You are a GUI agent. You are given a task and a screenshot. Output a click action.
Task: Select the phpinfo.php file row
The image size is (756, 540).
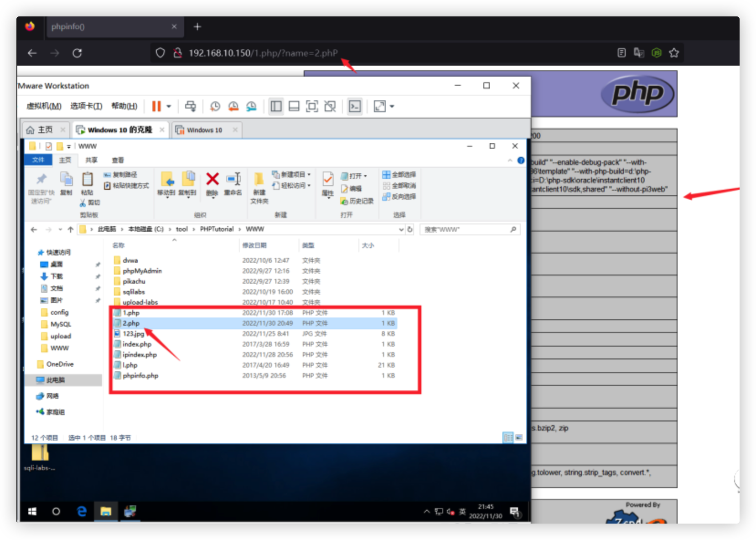pos(254,376)
